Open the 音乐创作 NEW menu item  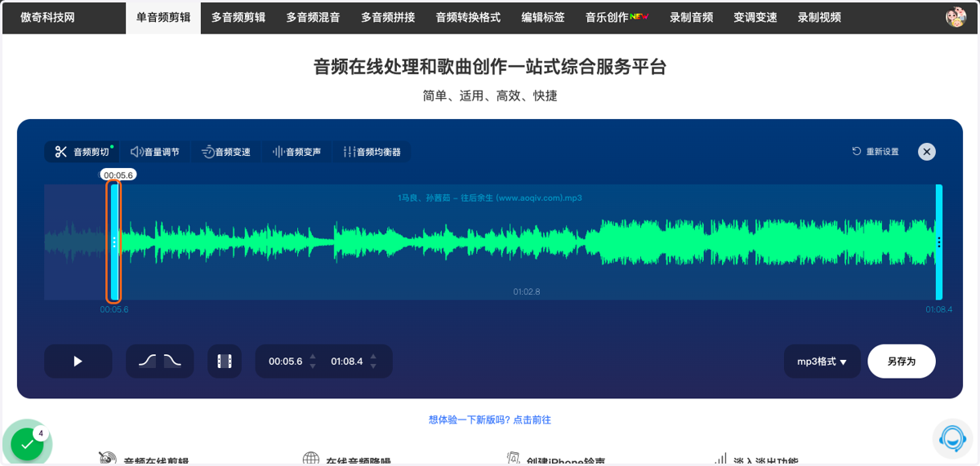click(617, 17)
